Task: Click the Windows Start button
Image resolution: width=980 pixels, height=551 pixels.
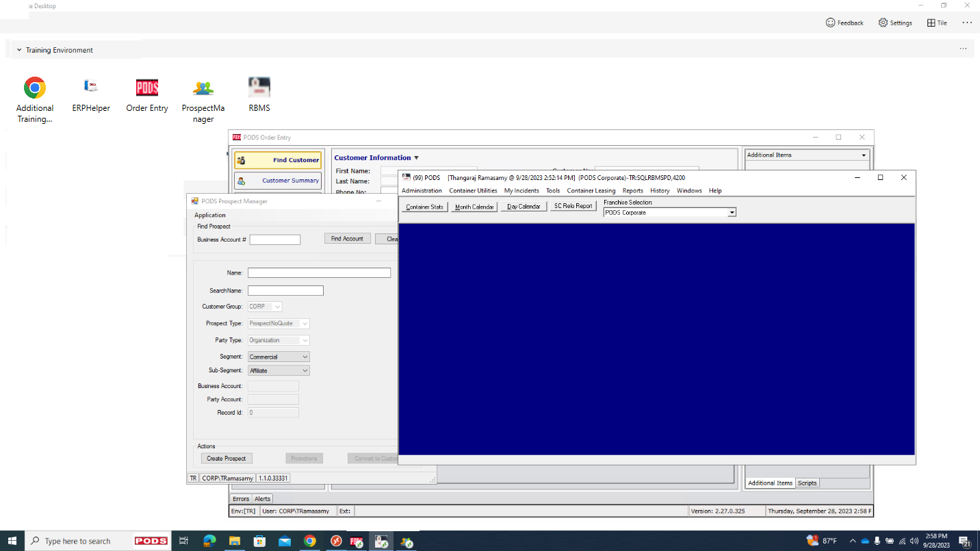Action: point(12,541)
